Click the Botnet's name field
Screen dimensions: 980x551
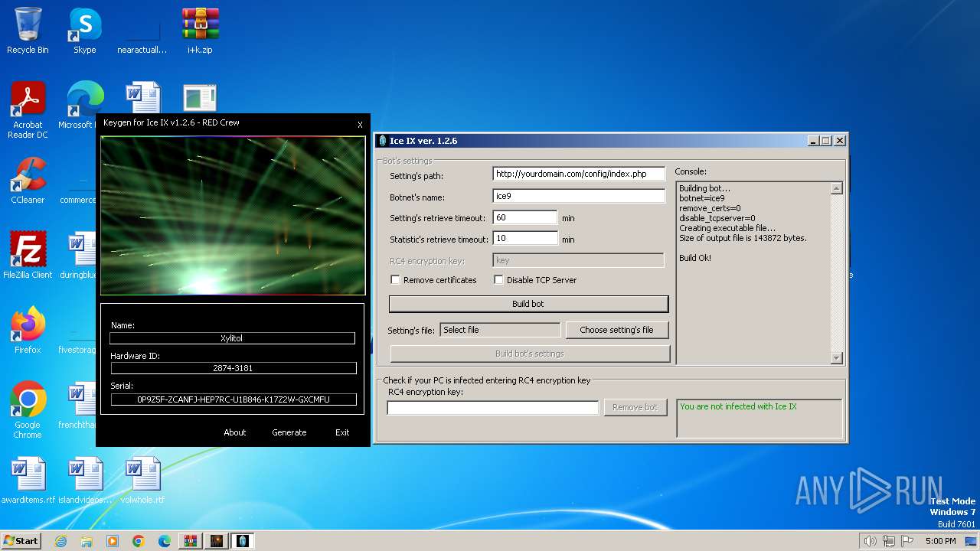[579, 196]
